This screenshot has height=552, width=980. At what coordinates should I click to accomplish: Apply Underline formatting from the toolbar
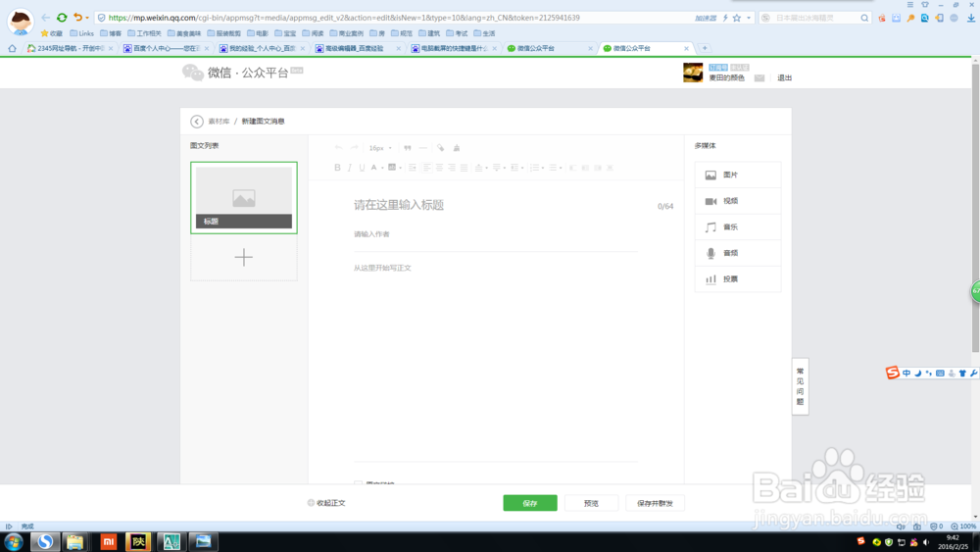pos(362,168)
